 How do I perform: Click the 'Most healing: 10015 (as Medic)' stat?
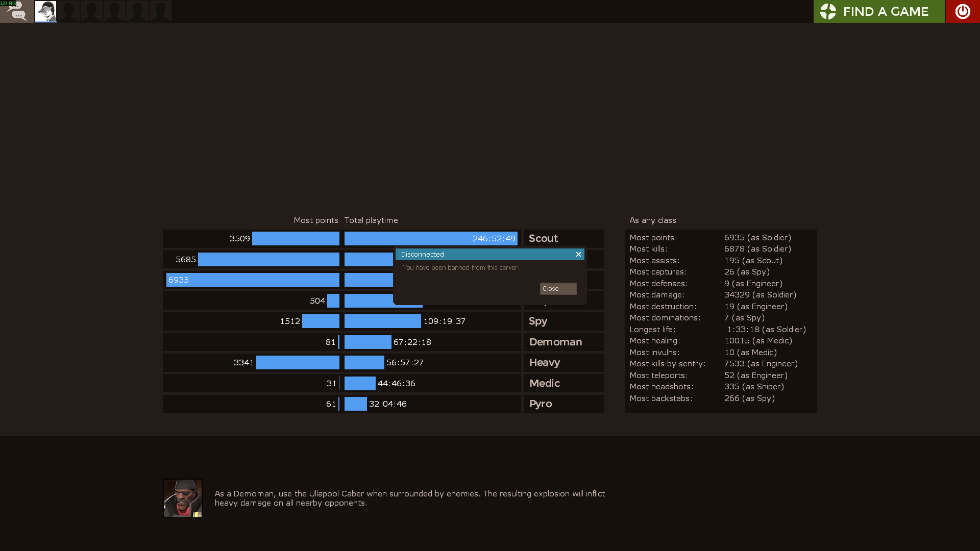(x=711, y=341)
